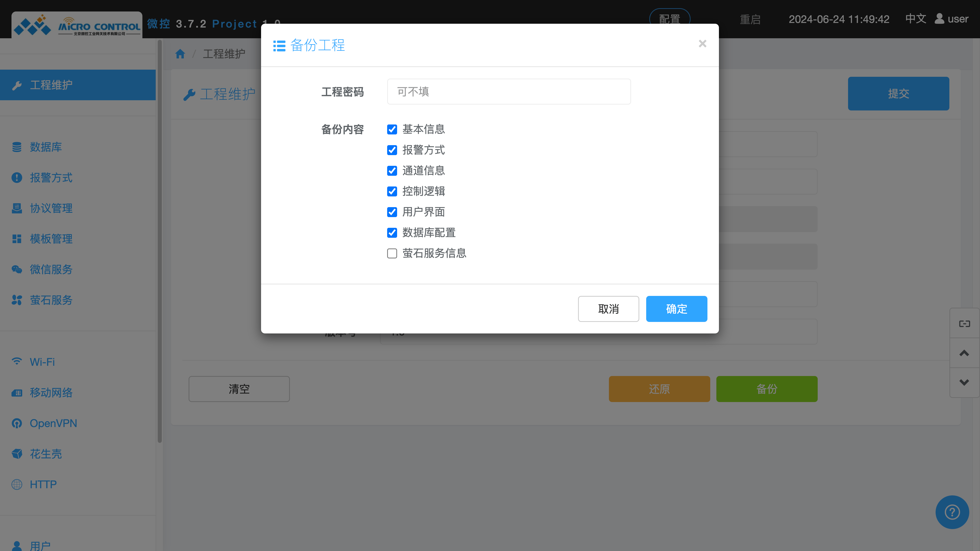
Task: Open the help question mark bubble
Action: [952, 512]
